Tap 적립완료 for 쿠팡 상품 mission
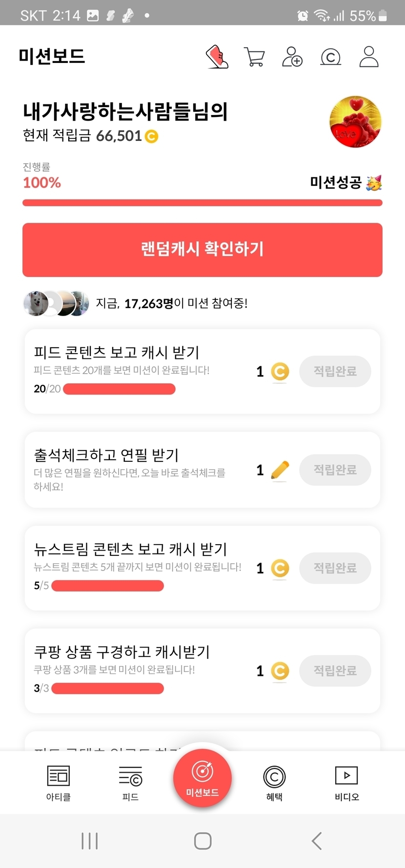Viewport: 405px width, 868px height. point(335,671)
